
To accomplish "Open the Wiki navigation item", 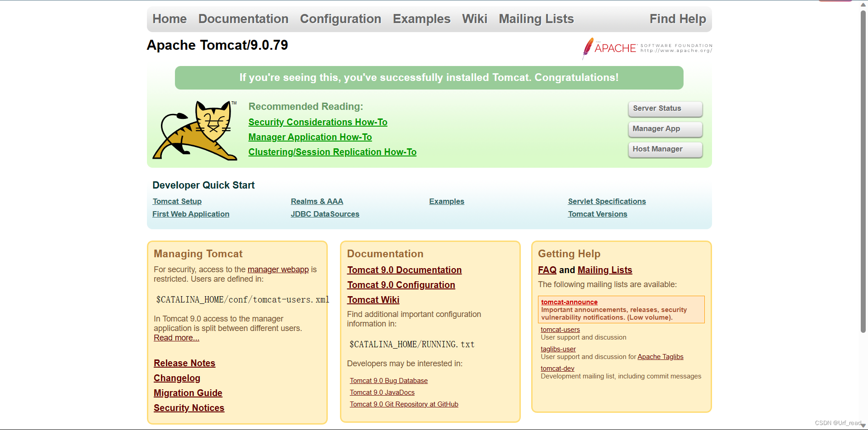I will [x=475, y=19].
